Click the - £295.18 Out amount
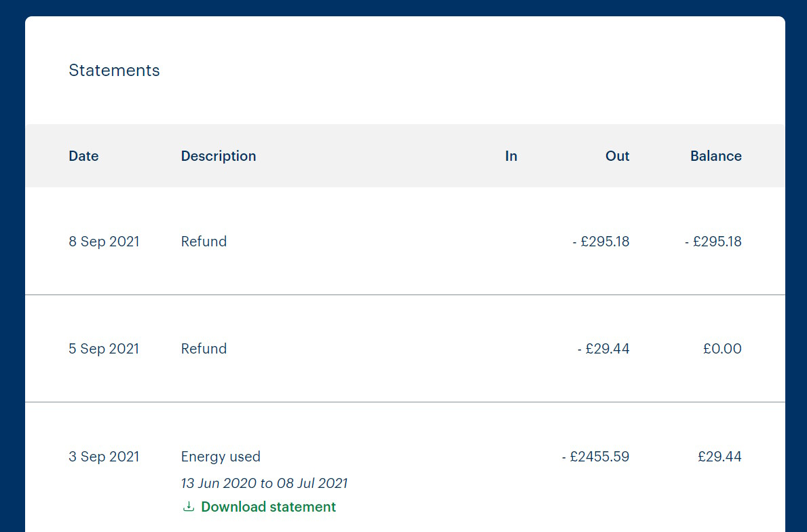Image resolution: width=807 pixels, height=532 pixels. 601,242
